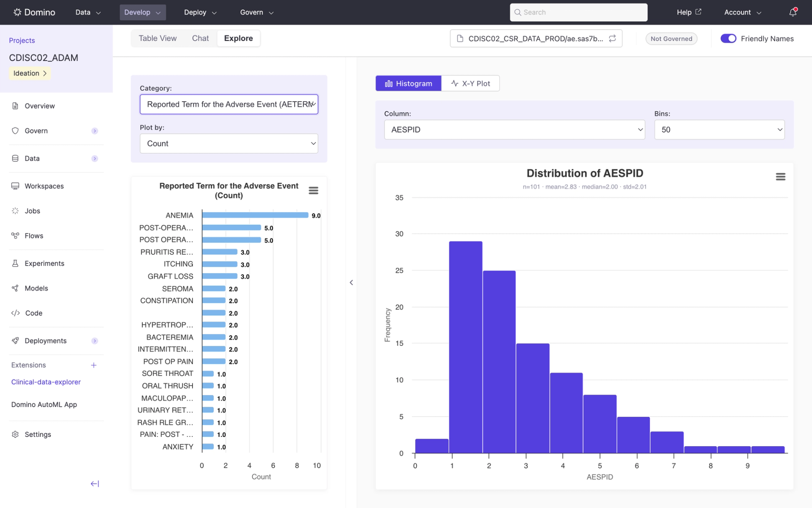Viewport: 812px width, 508px height.
Task: Collapse the sidebar using the bottom arrow icon
Action: tap(95, 483)
